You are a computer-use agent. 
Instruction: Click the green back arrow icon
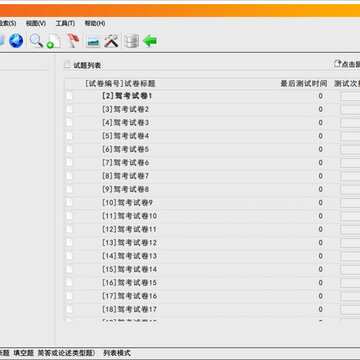click(150, 41)
